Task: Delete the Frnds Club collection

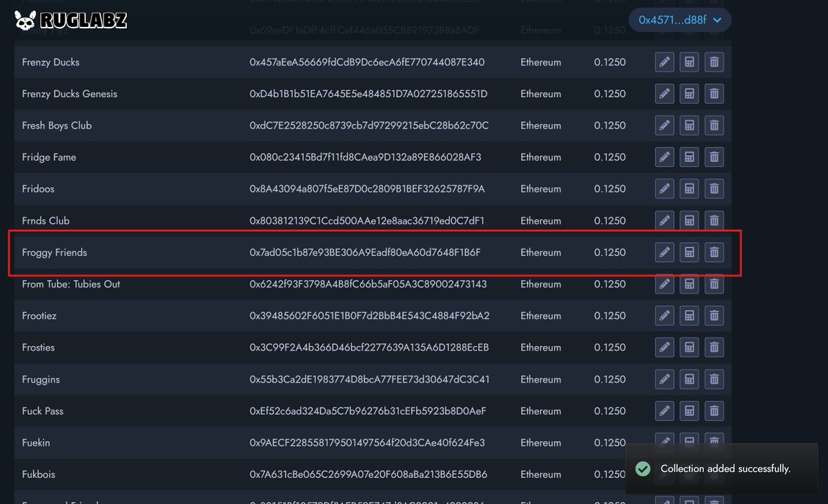Action: pyautogui.click(x=714, y=221)
